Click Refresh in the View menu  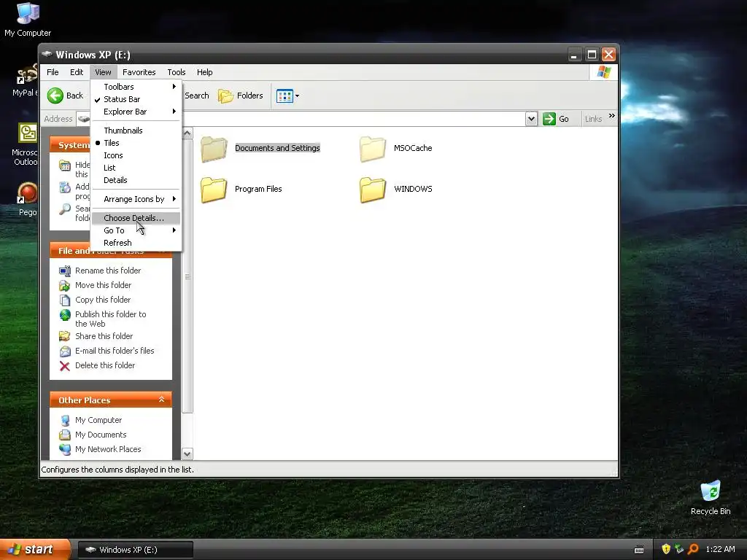(x=136, y=243)
